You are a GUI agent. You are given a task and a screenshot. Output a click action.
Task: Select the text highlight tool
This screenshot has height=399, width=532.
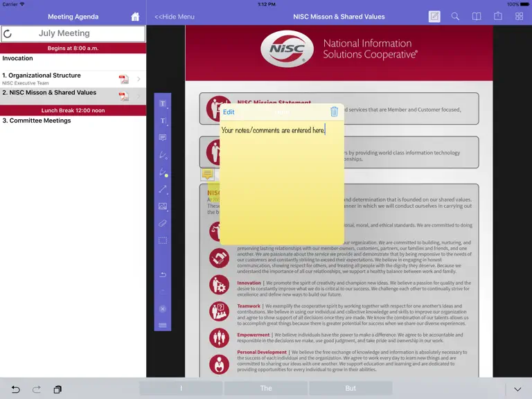pyautogui.click(x=163, y=103)
